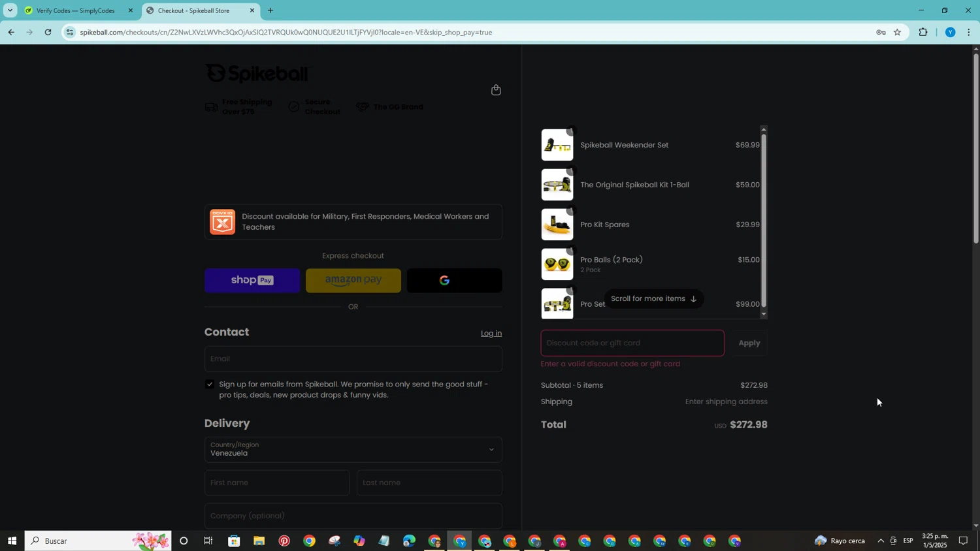The image size is (980, 551).
Task: Click the ESP language indicator
Action: tap(908, 541)
